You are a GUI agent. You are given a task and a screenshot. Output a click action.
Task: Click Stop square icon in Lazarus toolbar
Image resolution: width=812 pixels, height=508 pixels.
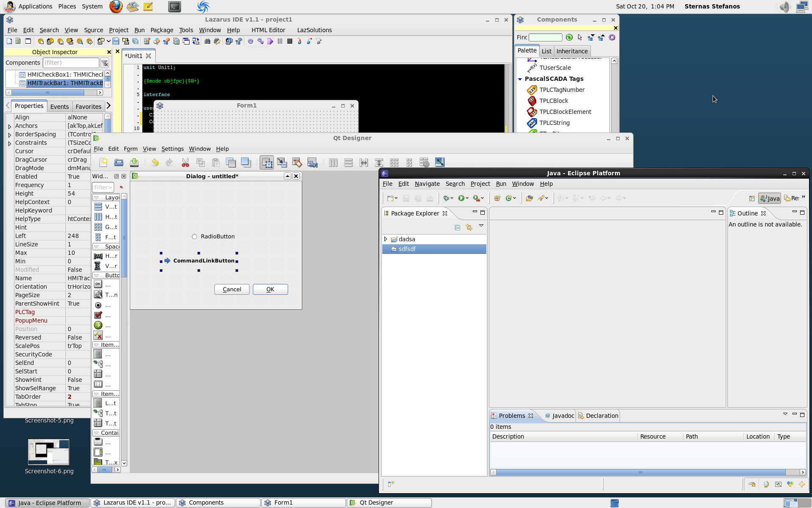click(x=290, y=41)
